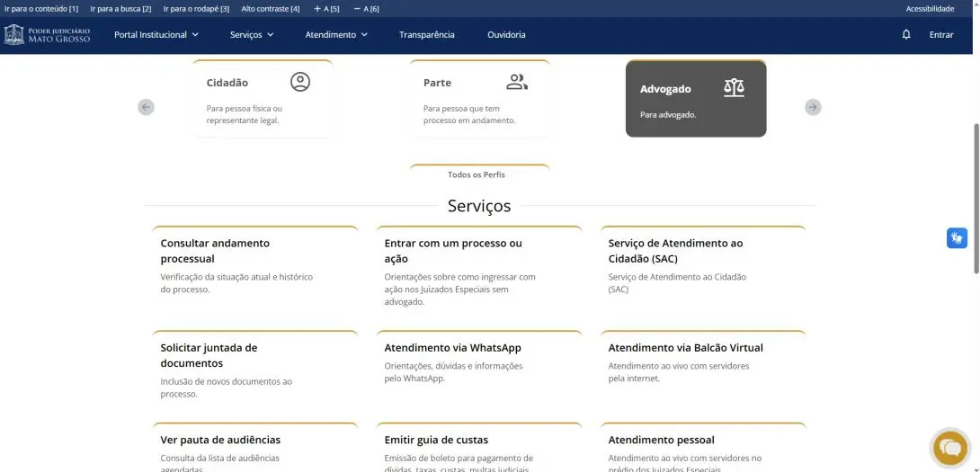The height and width of the screenshot is (472, 980).
Task: Go to the Transparência menu item
Action: pos(426,35)
